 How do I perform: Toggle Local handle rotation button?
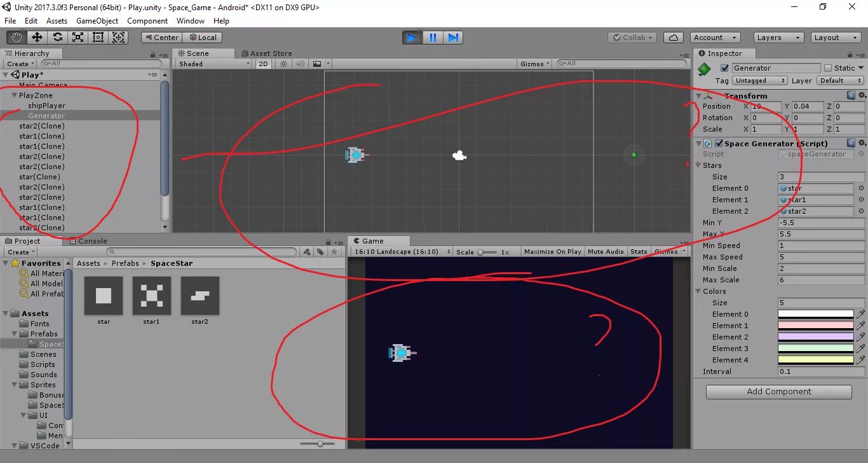coord(203,38)
